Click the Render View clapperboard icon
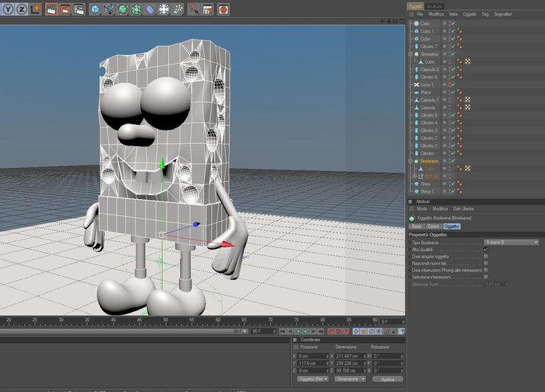 click(51, 9)
